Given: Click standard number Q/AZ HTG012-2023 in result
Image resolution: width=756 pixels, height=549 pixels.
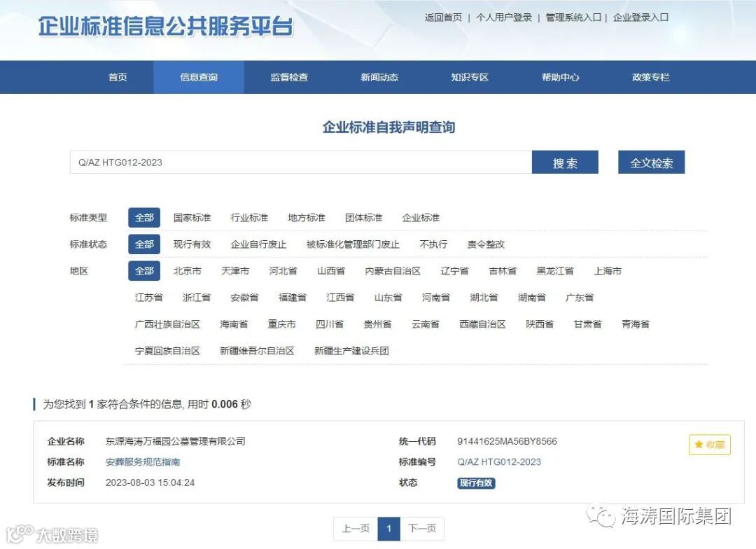Looking at the screenshot, I should tap(499, 461).
